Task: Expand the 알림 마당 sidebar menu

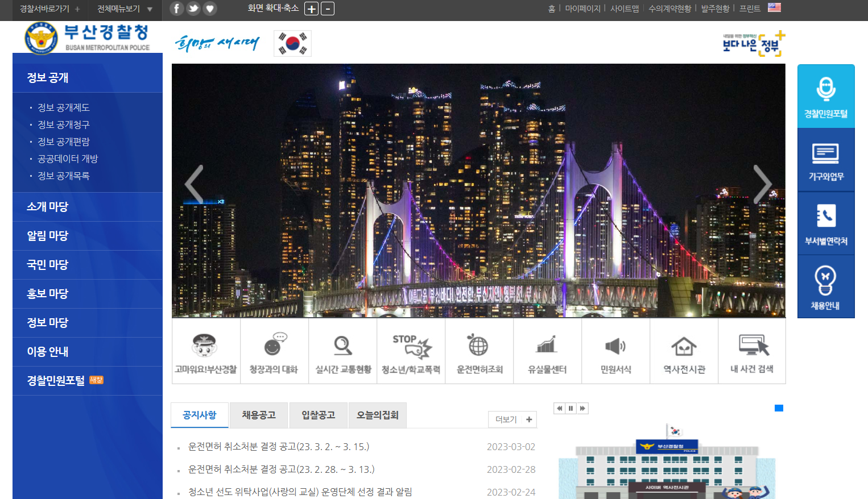Action: (88, 236)
